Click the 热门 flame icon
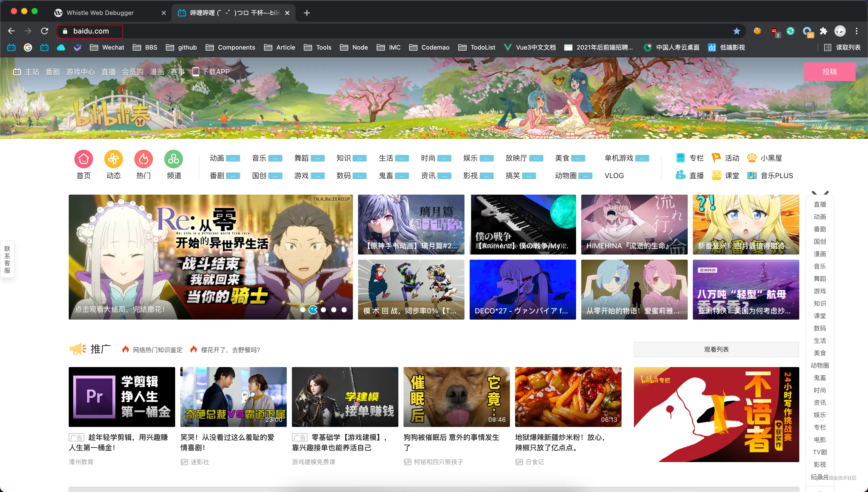This screenshot has height=492, width=868. [x=143, y=159]
